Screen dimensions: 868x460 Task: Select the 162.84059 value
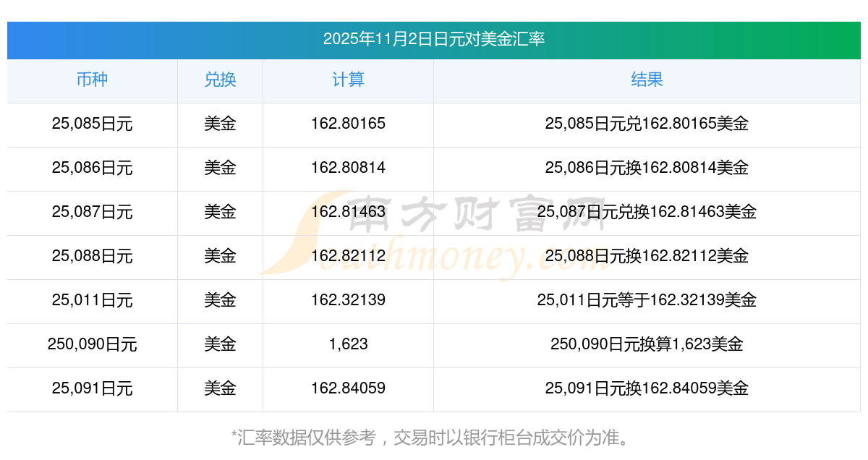click(348, 388)
